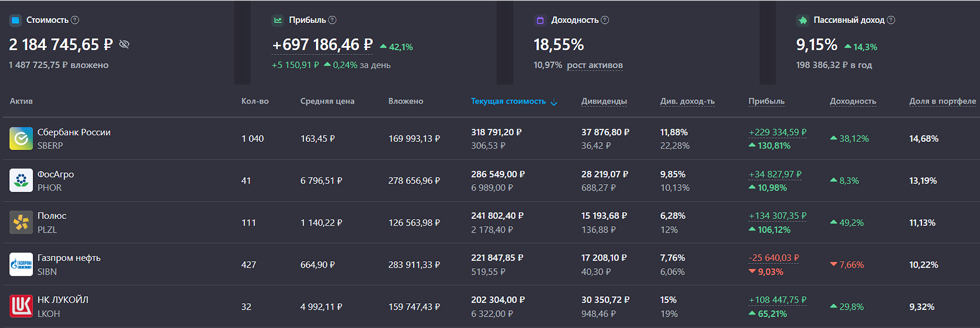Click ФосАгро profit +34 827,97 ₽

coord(775,175)
